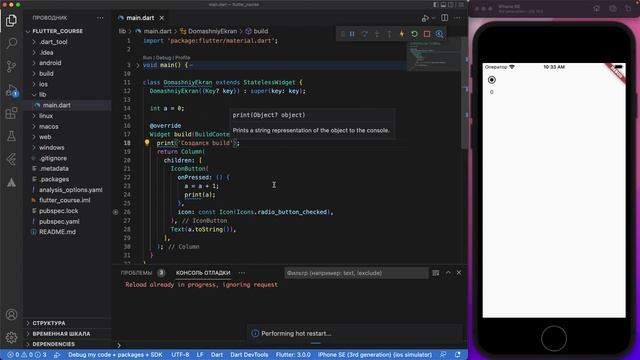Click Dart DevTools in status bar

[249, 355]
